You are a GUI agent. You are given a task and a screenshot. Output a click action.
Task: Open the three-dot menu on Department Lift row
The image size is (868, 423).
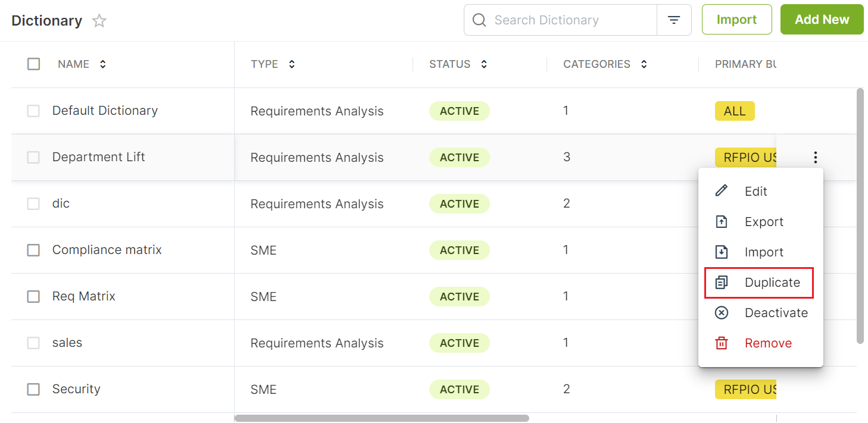pos(815,157)
